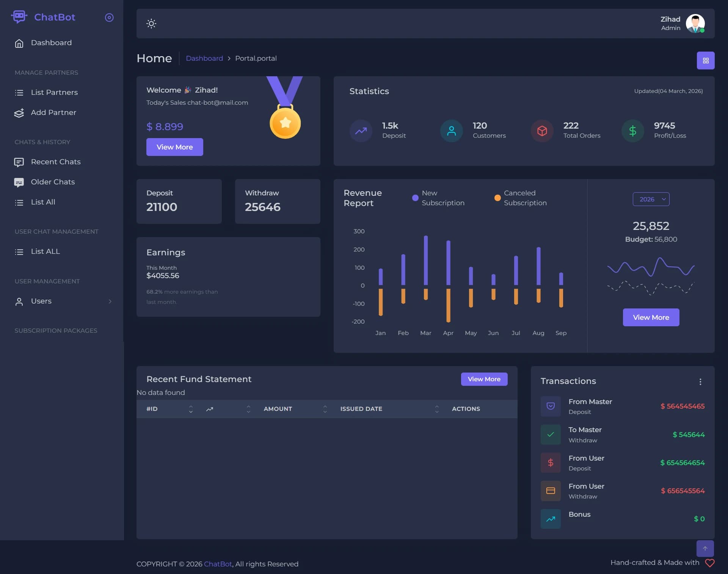Click the From User Deposit dollar icon
The height and width of the screenshot is (574, 728).
point(551,462)
